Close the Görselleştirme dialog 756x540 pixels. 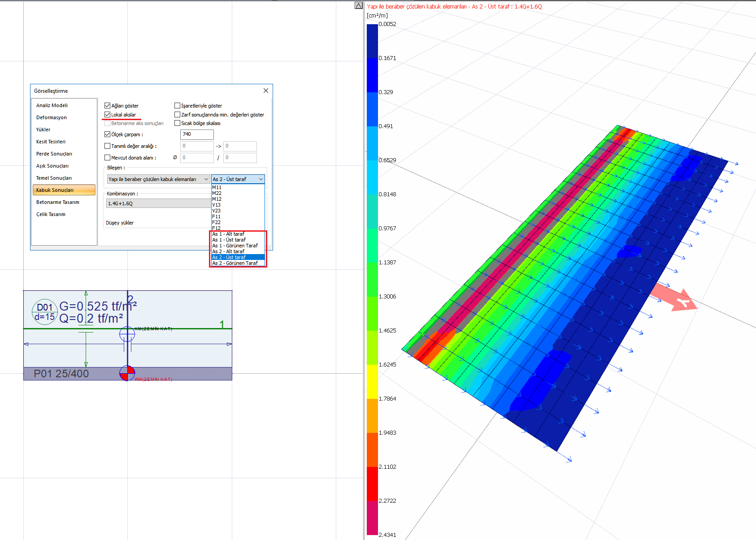tap(266, 91)
